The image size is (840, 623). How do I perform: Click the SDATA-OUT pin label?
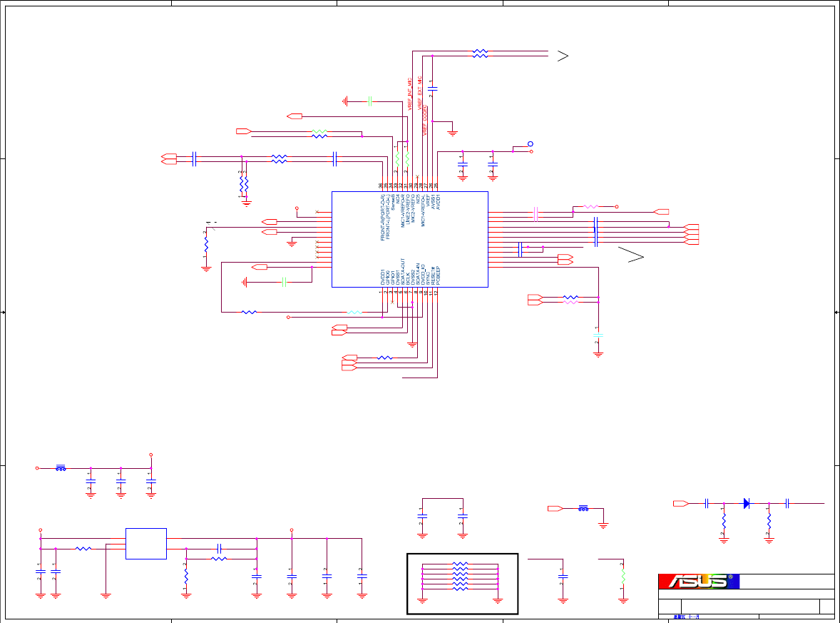coord(403,271)
